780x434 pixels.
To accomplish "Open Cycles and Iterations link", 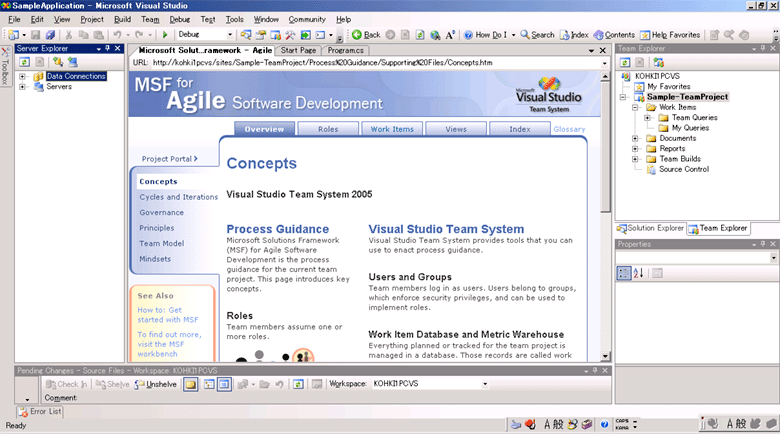I will [x=179, y=197].
